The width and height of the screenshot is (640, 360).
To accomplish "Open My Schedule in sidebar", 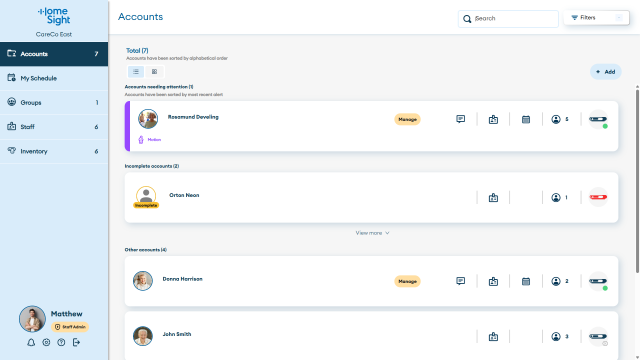I will coord(54,78).
